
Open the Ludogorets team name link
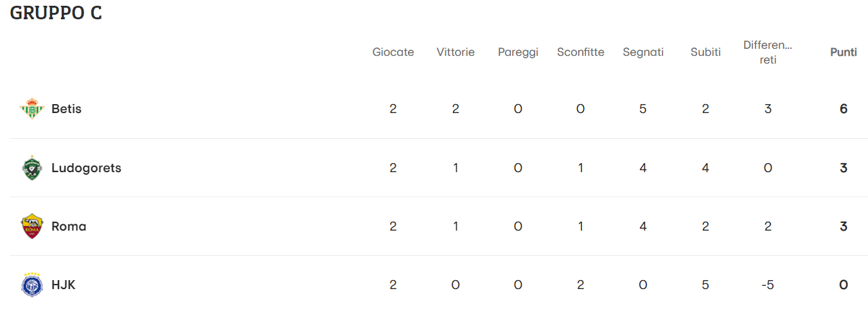click(86, 168)
